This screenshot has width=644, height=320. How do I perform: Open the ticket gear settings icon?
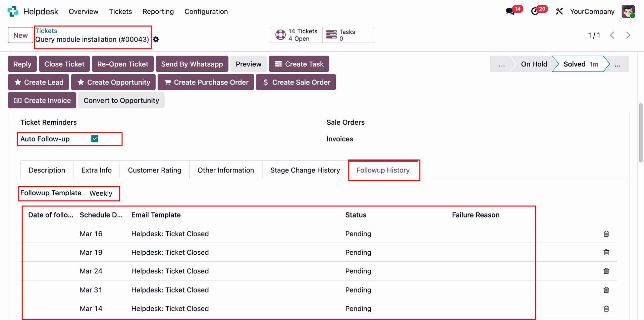(156, 40)
